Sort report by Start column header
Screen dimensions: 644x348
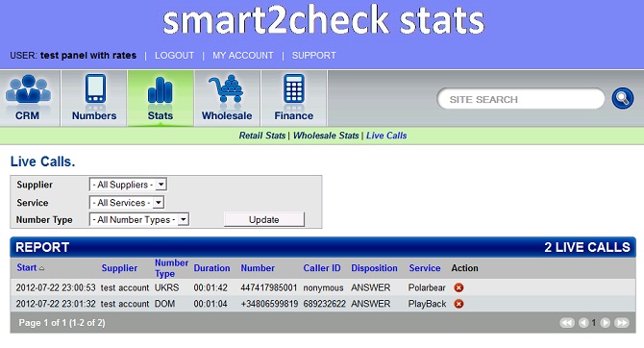27,267
